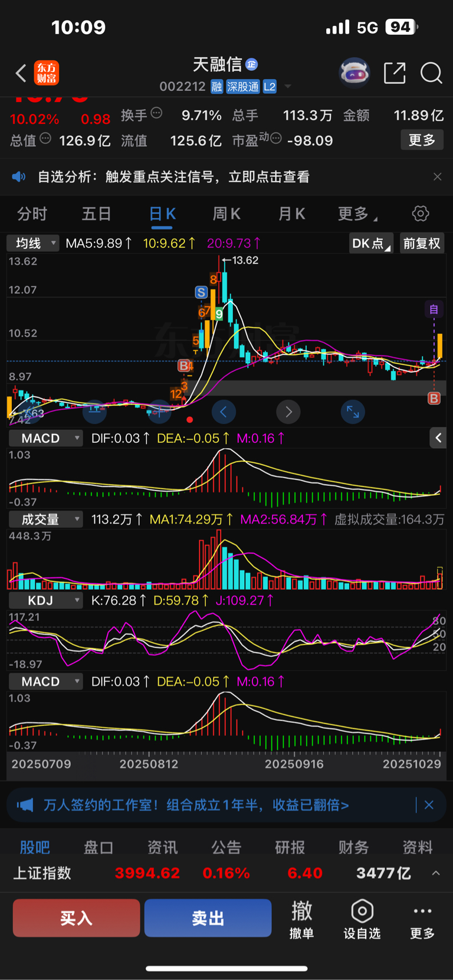The height and width of the screenshot is (980, 453).
Task: Move chart right with arrow button
Action: [288, 412]
